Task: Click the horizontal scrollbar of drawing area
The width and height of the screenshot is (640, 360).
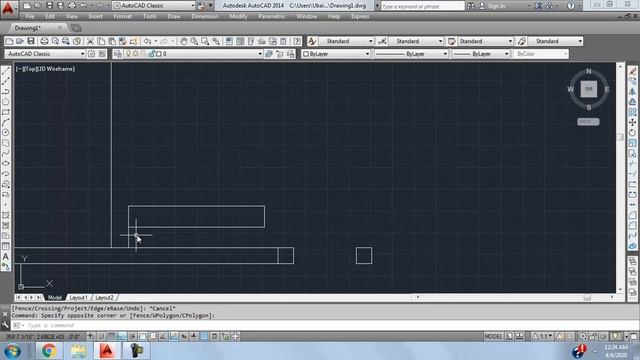Action: click(514, 298)
